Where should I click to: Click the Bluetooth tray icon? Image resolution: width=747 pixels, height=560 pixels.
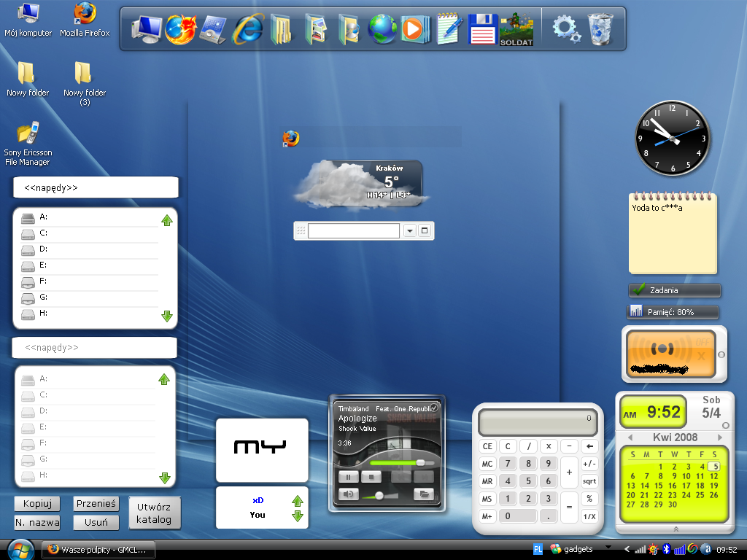click(666, 549)
